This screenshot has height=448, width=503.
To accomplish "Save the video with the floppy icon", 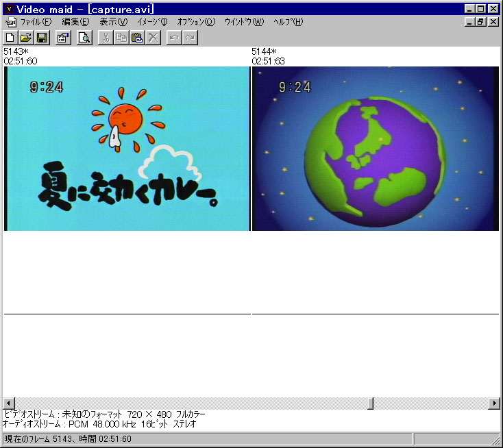I will point(41,37).
